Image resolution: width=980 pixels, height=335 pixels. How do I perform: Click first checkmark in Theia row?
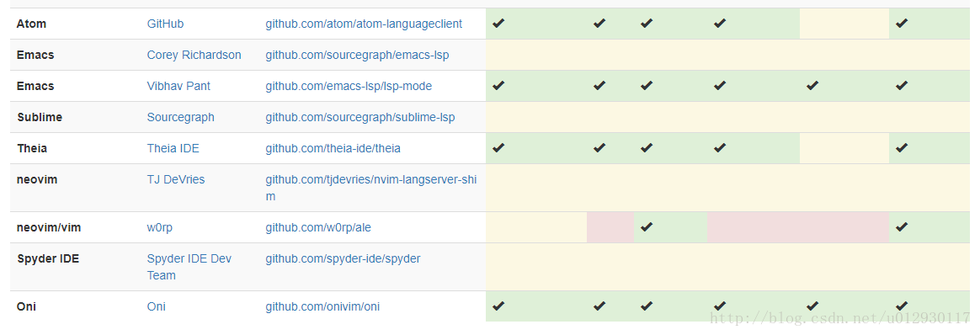498,148
